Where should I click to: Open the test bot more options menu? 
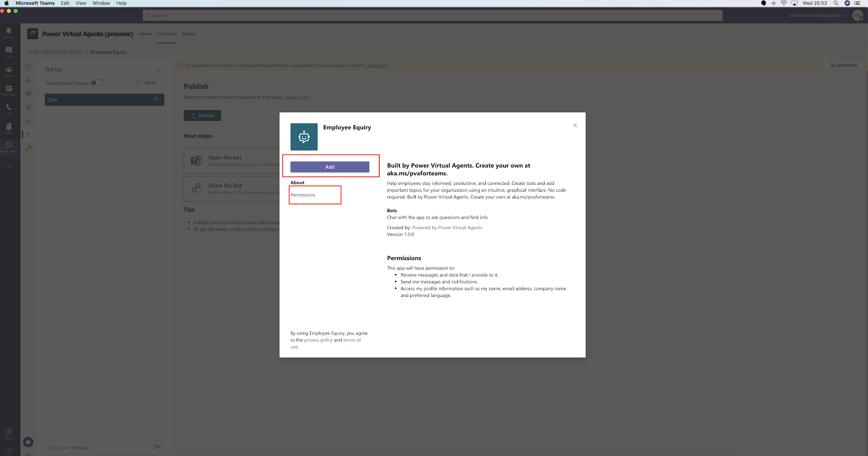[x=161, y=83]
